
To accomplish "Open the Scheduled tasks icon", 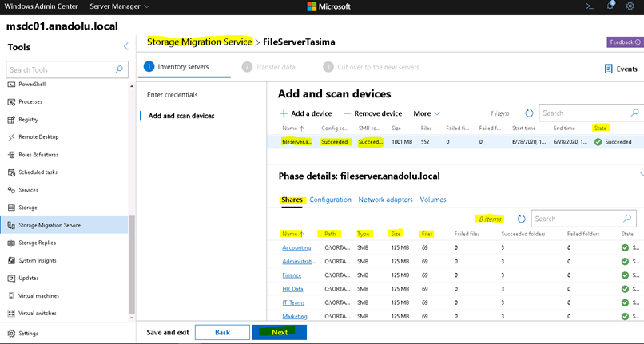I will coord(11,172).
